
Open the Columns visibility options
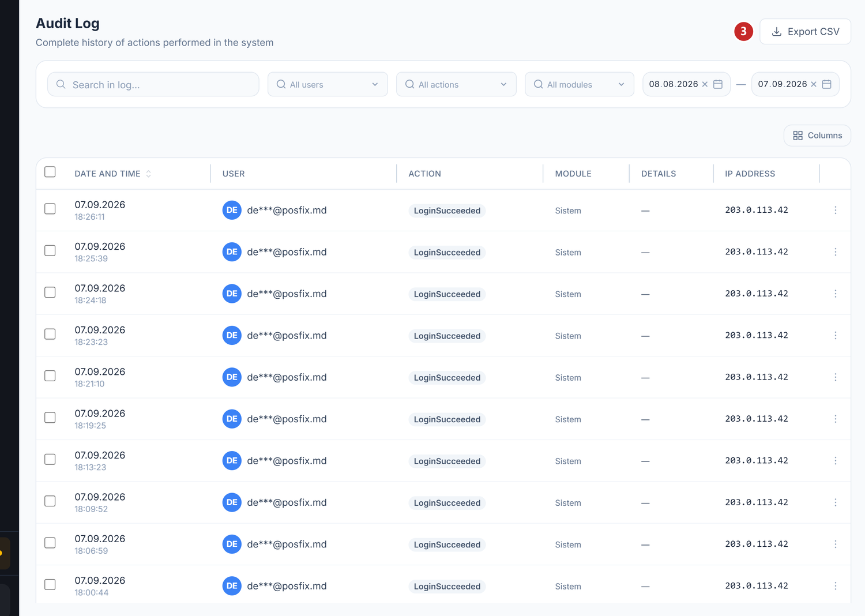pyautogui.click(x=817, y=136)
